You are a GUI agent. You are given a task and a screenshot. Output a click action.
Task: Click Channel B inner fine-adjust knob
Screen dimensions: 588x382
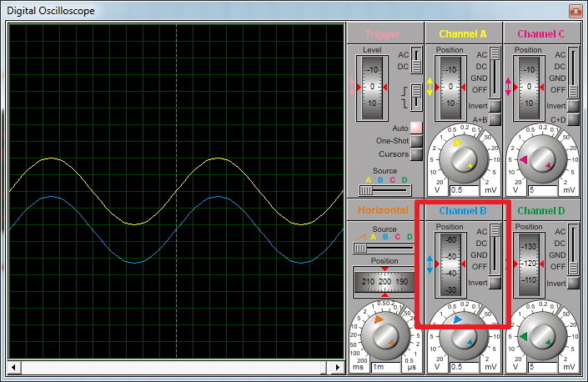[x=464, y=336]
